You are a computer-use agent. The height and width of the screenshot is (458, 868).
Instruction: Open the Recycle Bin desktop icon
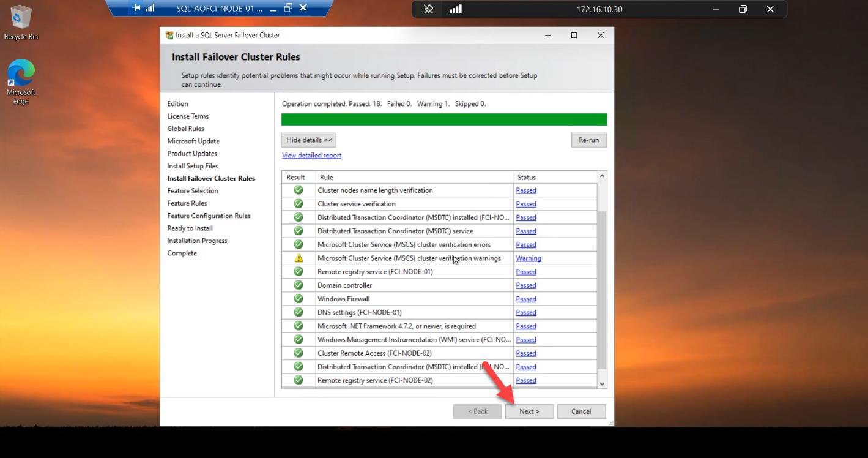click(x=21, y=23)
